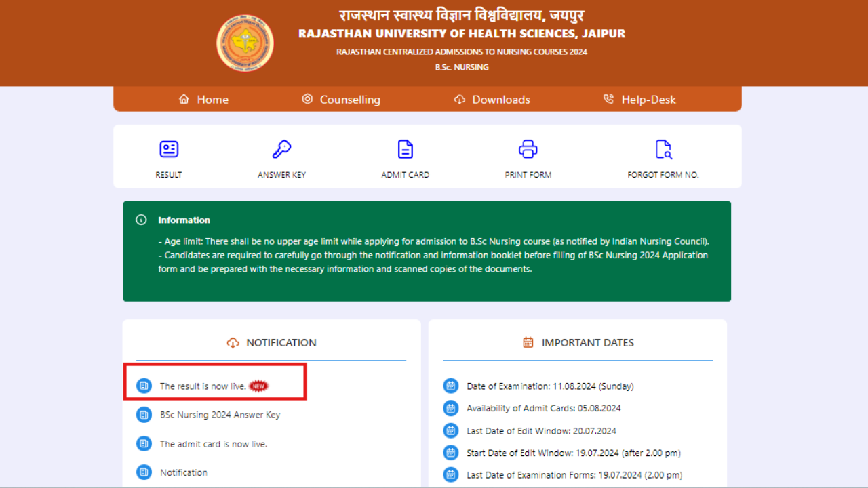This screenshot has height=488, width=868.
Task: Click icon beside the 'Notification' list item
Action: click(144, 472)
